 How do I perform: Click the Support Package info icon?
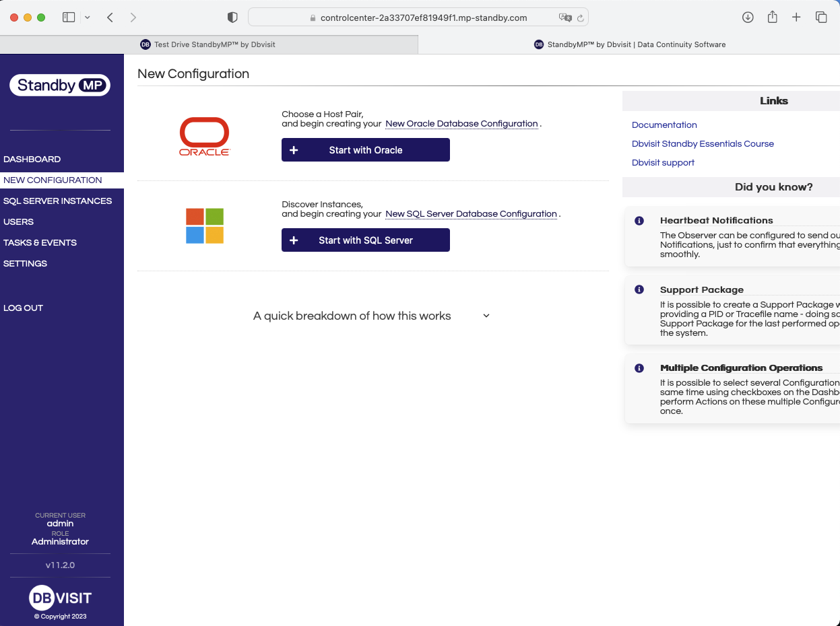(x=639, y=289)
